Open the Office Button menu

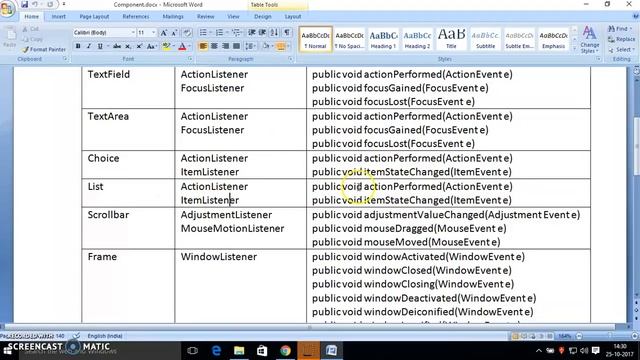coord(7,9)
